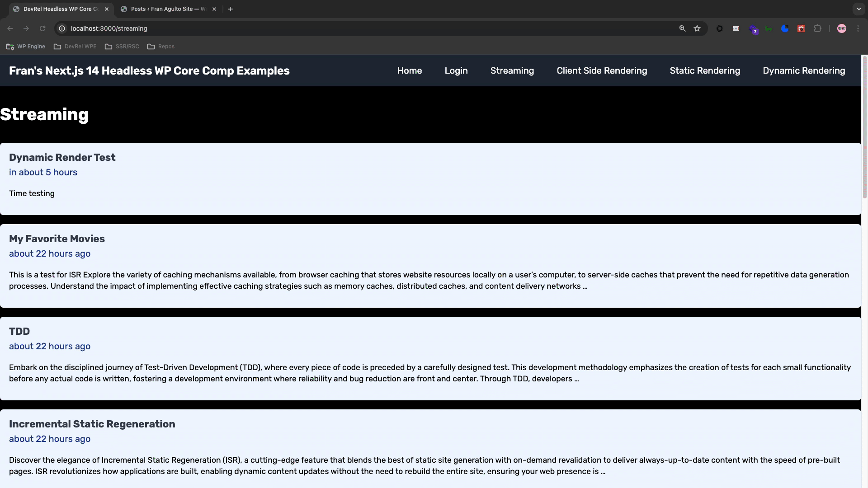The width and height of the screenshot is (868, 488).
Task: Click the site information icon near URL
Action: coord(62,28)
